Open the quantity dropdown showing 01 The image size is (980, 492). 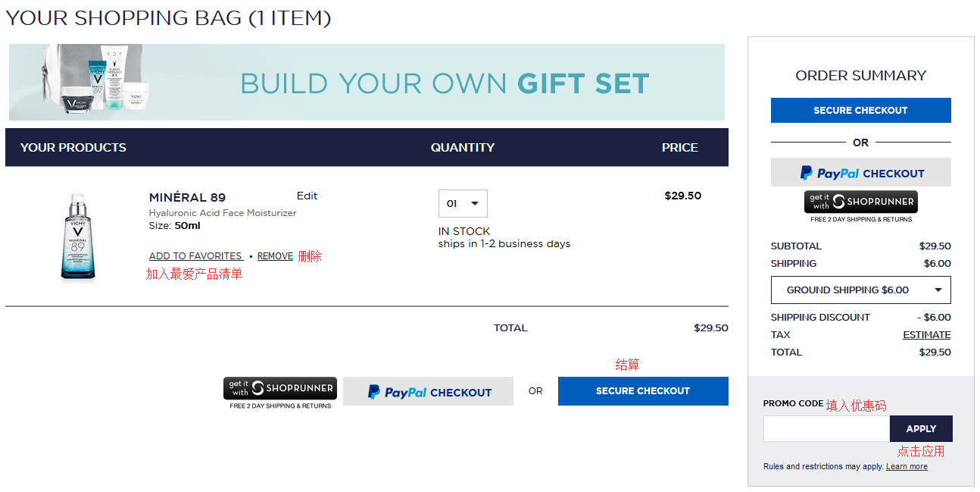tap(463, 203)
